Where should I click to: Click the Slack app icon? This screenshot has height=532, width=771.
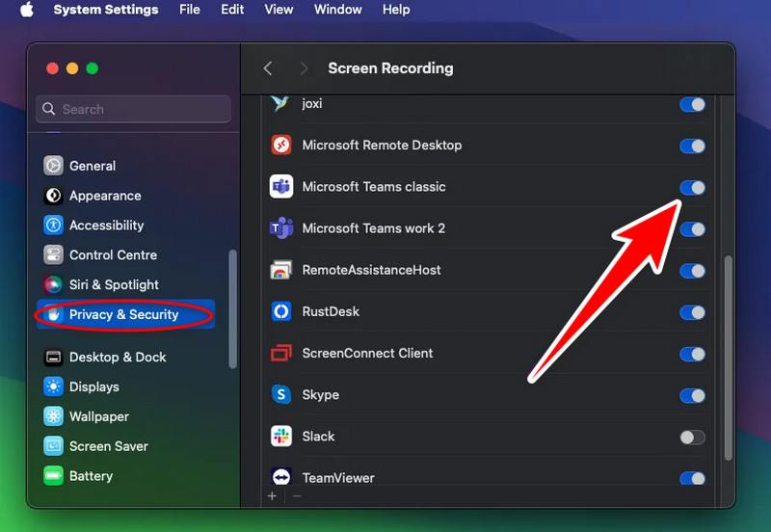(x=281, y=437)
